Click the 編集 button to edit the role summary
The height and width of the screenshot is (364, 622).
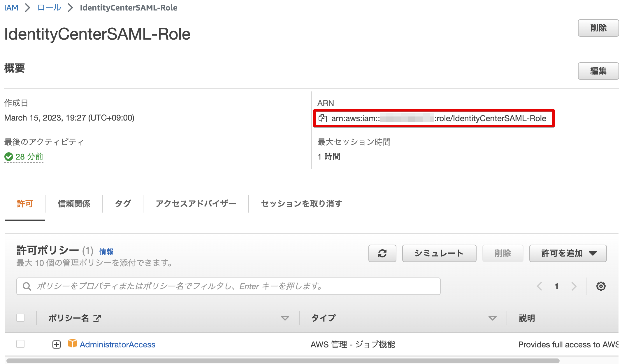point(598,71)
